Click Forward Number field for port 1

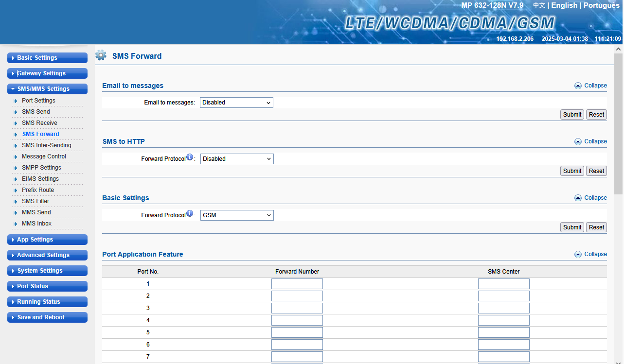pyautogui.click(x=297, y=284)
